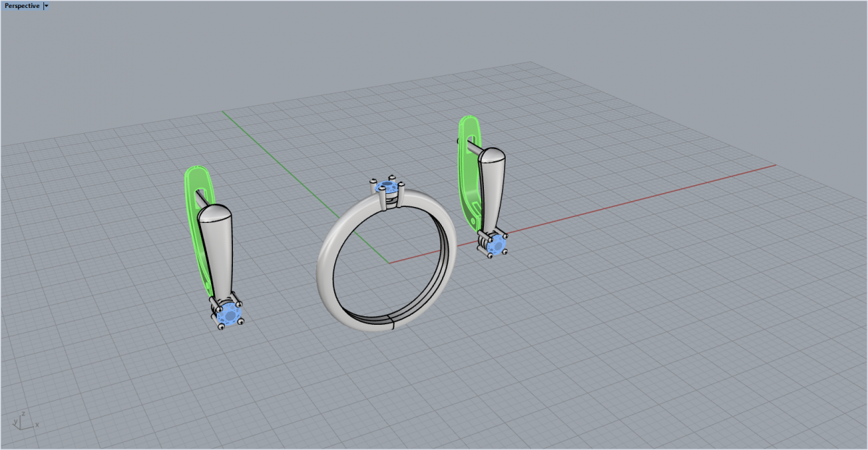
Task: Click the Perspective viewport title label
Action: pos(22,5)
